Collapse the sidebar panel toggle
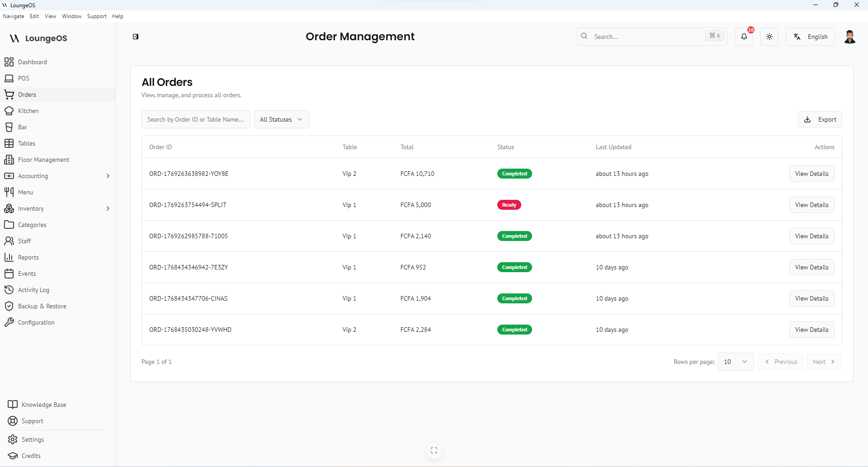 point(136,37)
